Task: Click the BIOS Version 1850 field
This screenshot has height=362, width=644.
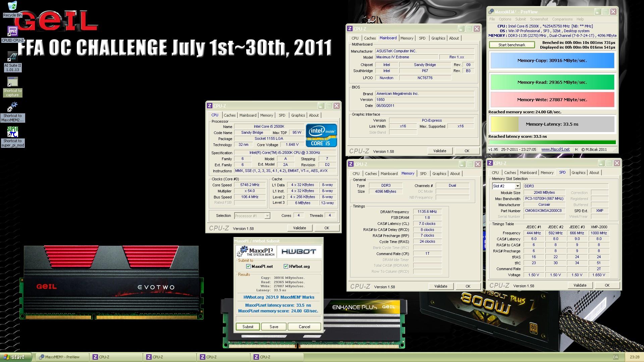Action: (425, 100)
